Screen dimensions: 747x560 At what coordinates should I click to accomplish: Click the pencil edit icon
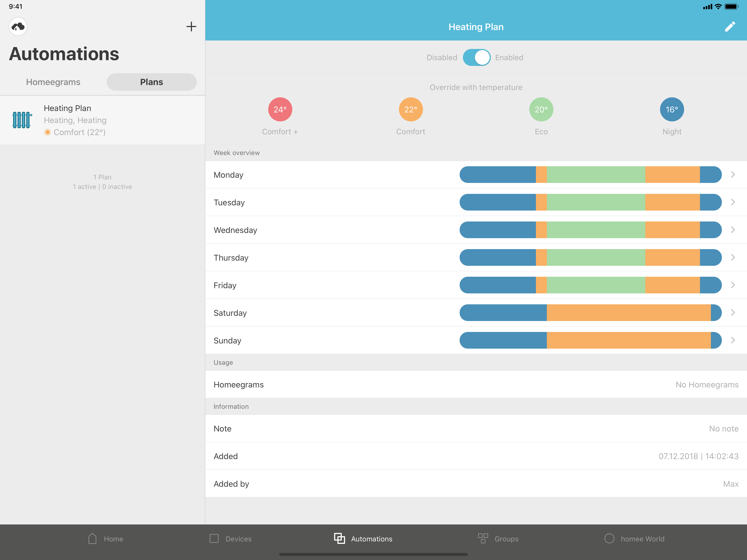click(x=730, y=27)
